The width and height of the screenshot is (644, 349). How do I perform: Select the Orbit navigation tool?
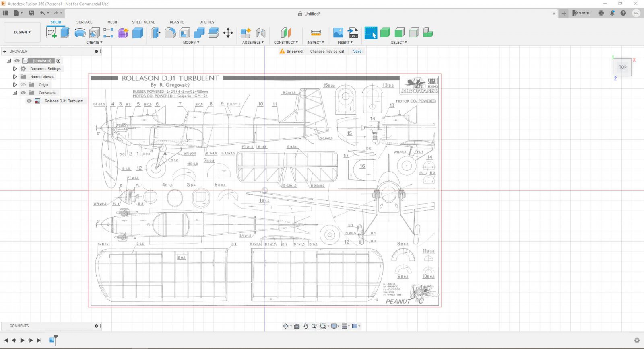point(286,326)
